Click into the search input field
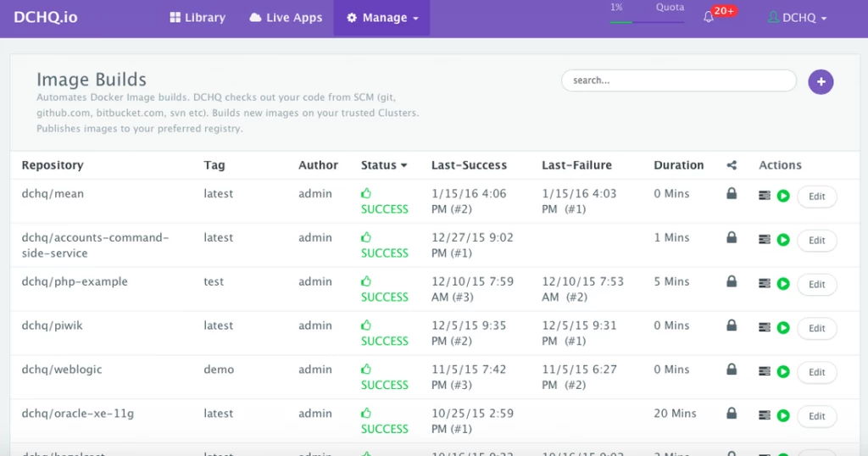868x456 pixels. click(x=679, y=81)
